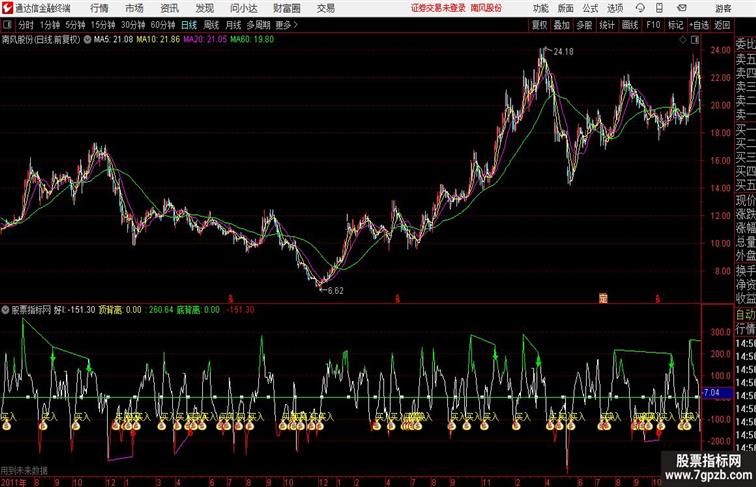Screen dimensions: 756x487
Task: Open the 多周期 multi-period view
Action: tap(258, 25)
